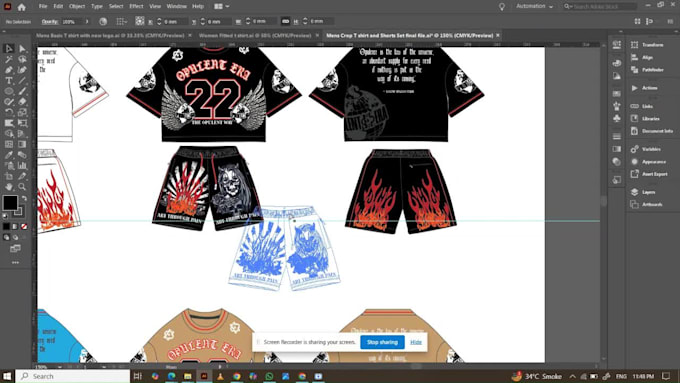Click the taskbar Search box
Image resolution: width=680 pixels, height=383 pixels.
73,376
